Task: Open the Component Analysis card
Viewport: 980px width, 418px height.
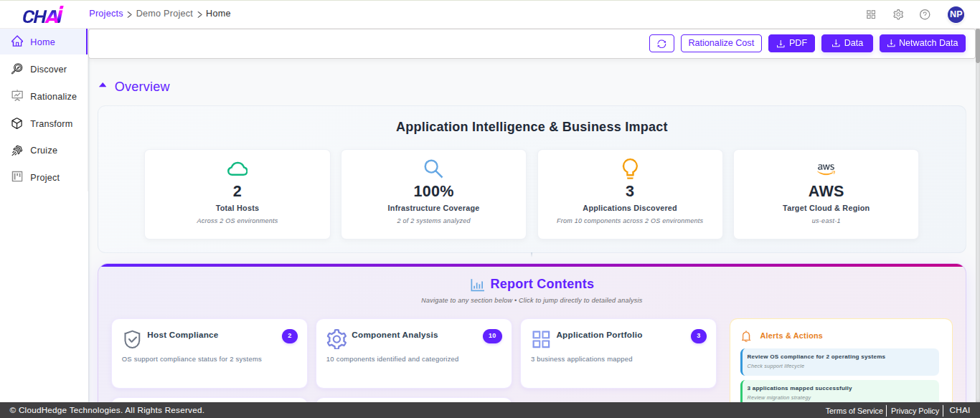Action: pos(413,353)
